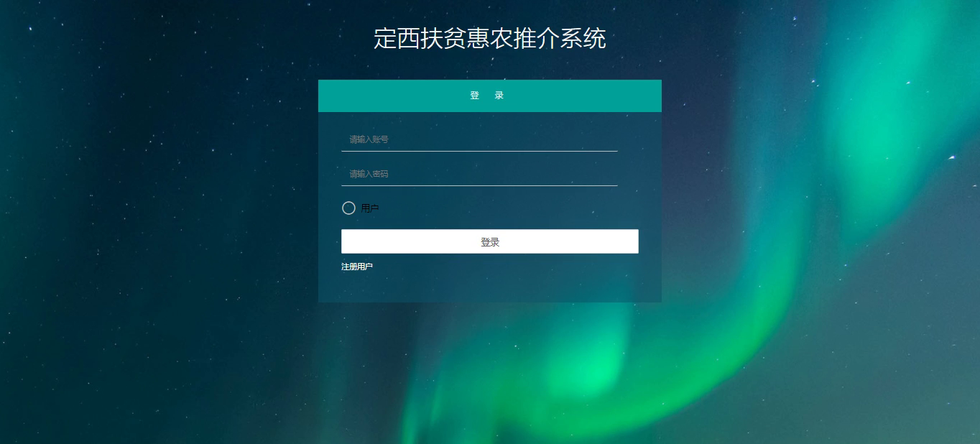Click the teal 登 录 header bar

coord(490,96)
